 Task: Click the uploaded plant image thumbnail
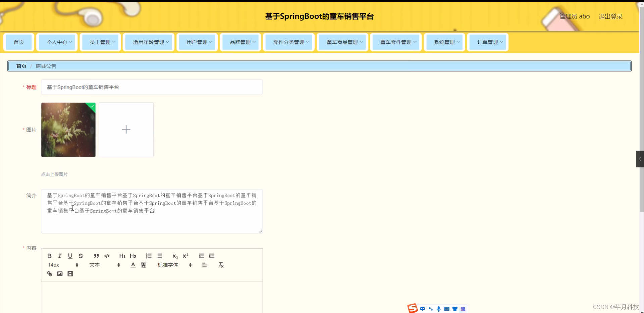click(68, 130)
